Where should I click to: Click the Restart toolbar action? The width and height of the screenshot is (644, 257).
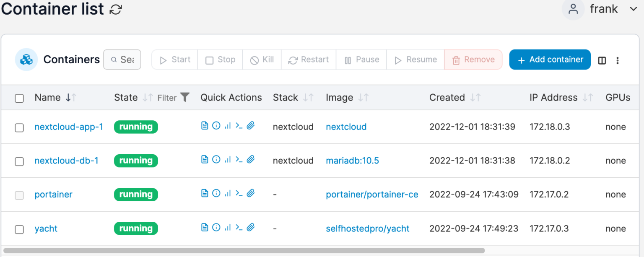(x=308, y=60)
